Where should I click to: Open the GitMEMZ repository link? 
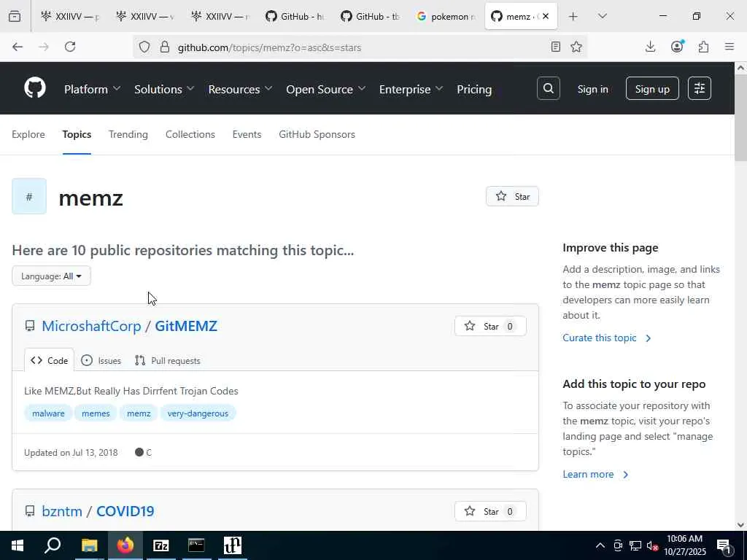coord(186,326)
